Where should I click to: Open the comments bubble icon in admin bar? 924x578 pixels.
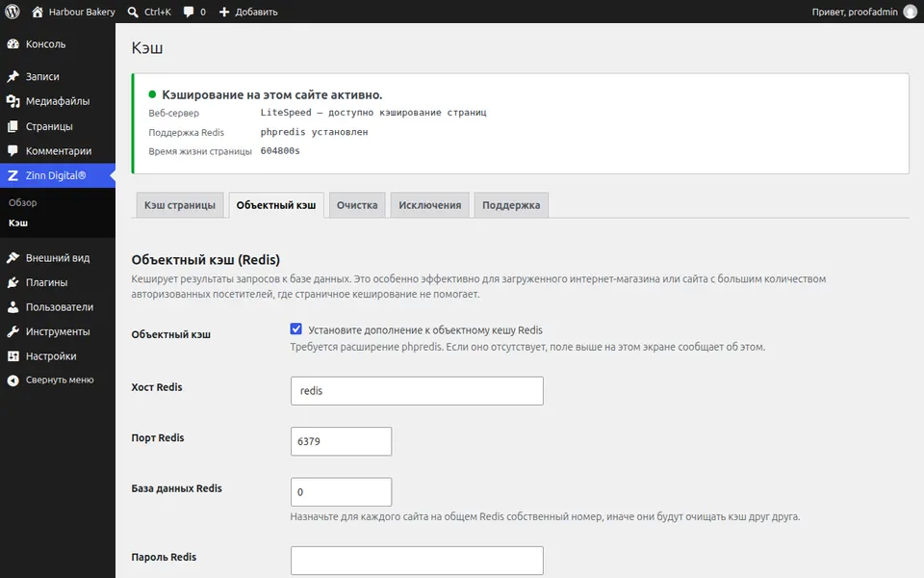tap(189, 12)
